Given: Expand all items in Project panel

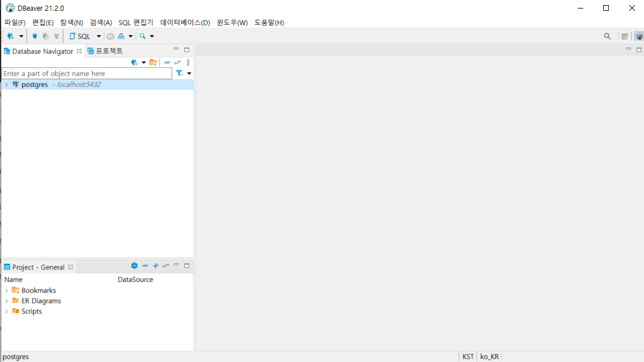Looking at the screenshot, I should pyautogui.click(x=156, y=266).
